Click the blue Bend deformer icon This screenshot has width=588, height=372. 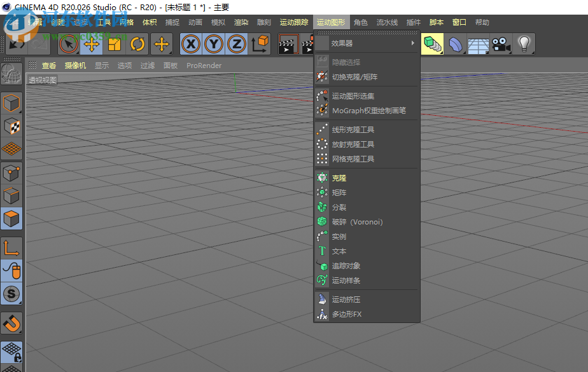(454, 44)
